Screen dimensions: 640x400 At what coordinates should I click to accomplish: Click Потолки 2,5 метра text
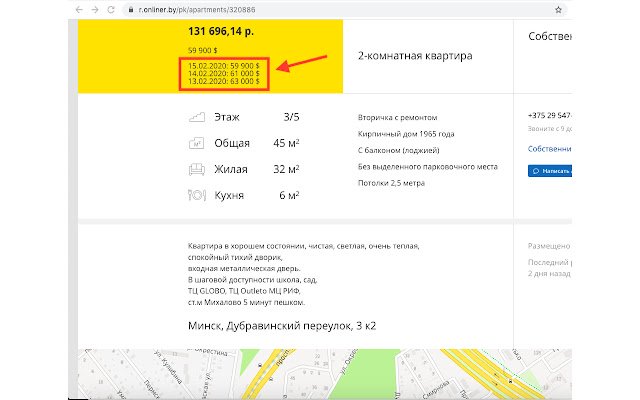pyautogui.click(x=391, y=183)
